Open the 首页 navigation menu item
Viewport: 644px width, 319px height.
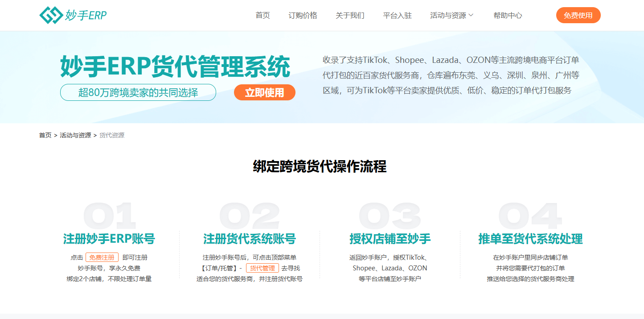tap(263, 15)
